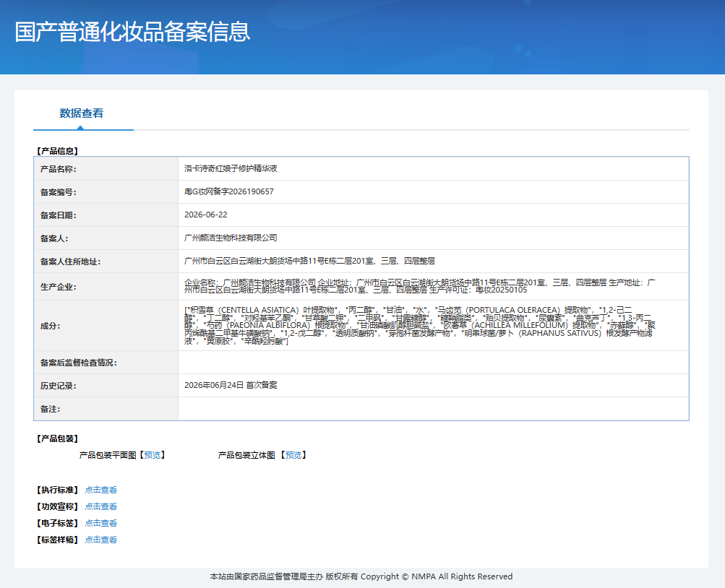Open the 数据查看 tab
The height and width of the screenshot is (588, 725).
pyautogui.click(x=82, y=113)
